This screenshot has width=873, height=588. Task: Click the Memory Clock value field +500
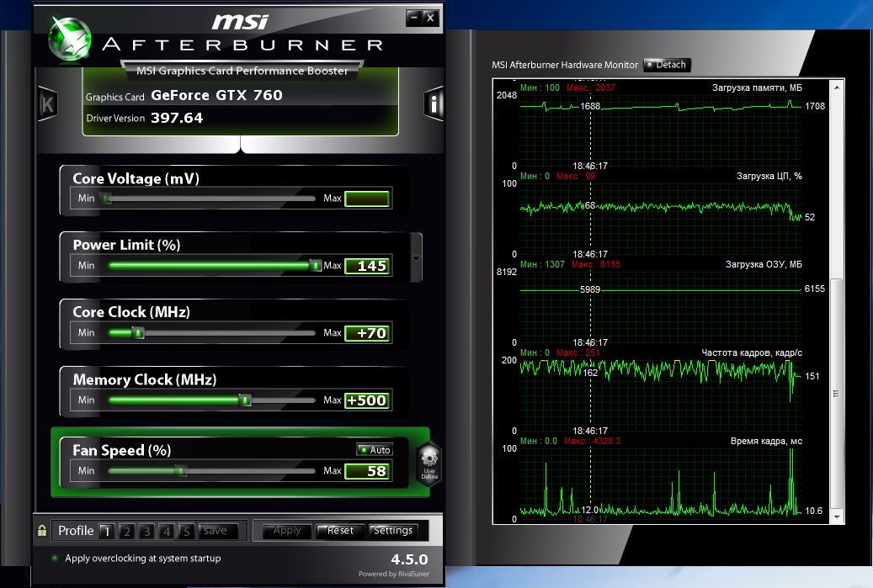pyautogui.click(x=367, y=400)
